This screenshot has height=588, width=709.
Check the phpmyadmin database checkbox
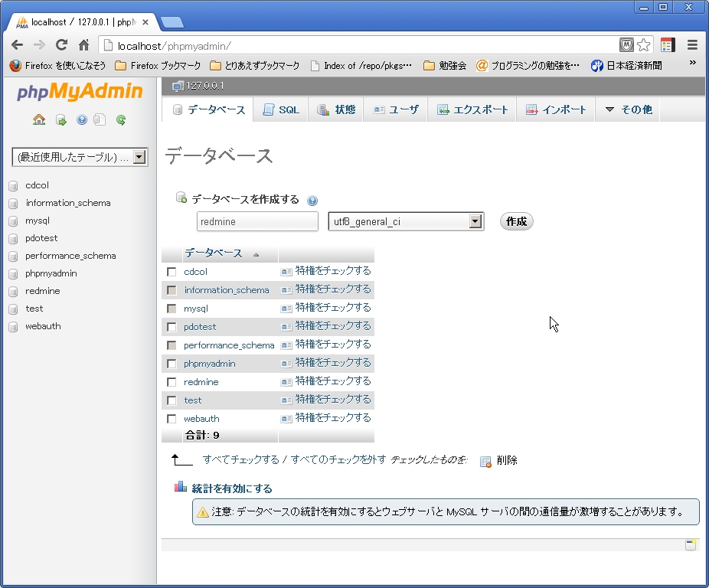tap(172, 364)
